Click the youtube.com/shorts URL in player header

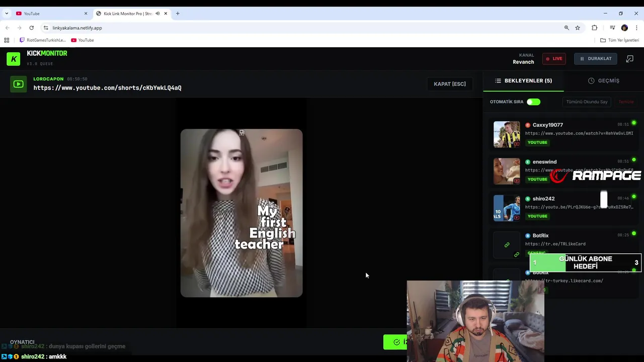click(x=107, y=88)
